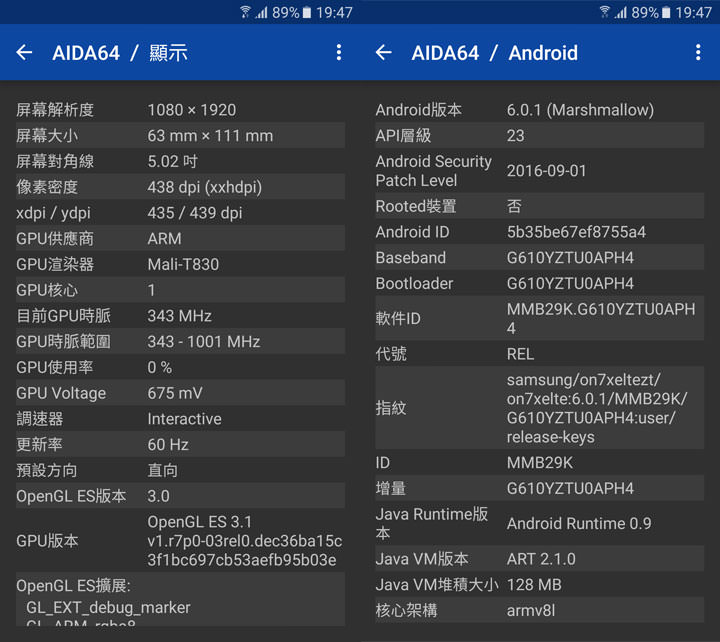Tap the Wi-Fi status icon above the Android screen
The width and height of the screenshot is (720, 642).
pos(605,12)
